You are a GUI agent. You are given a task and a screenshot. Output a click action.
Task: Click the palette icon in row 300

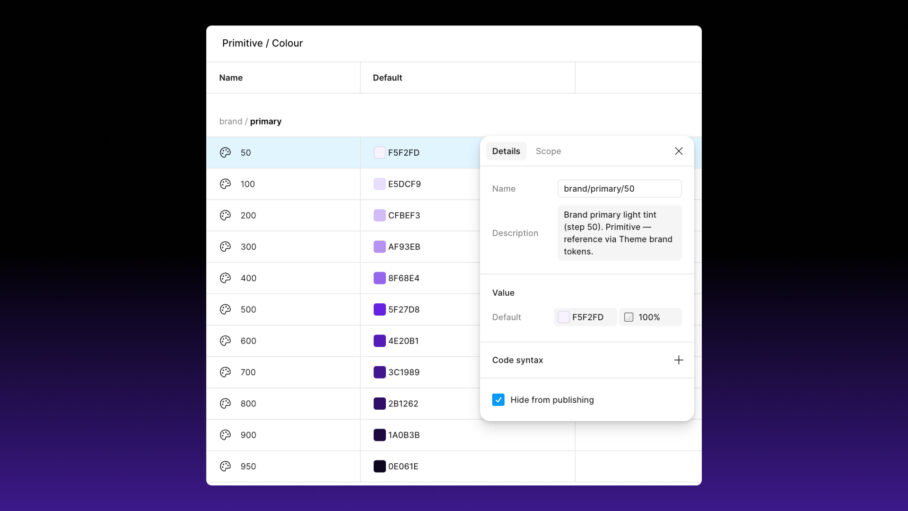click(x=225, y=246)
